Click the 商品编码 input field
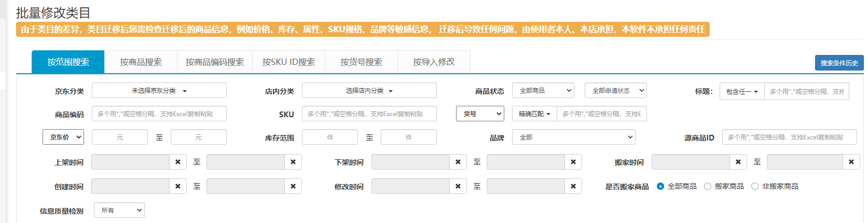The width and height of the screenshot is (868, 223). point(159,114)
